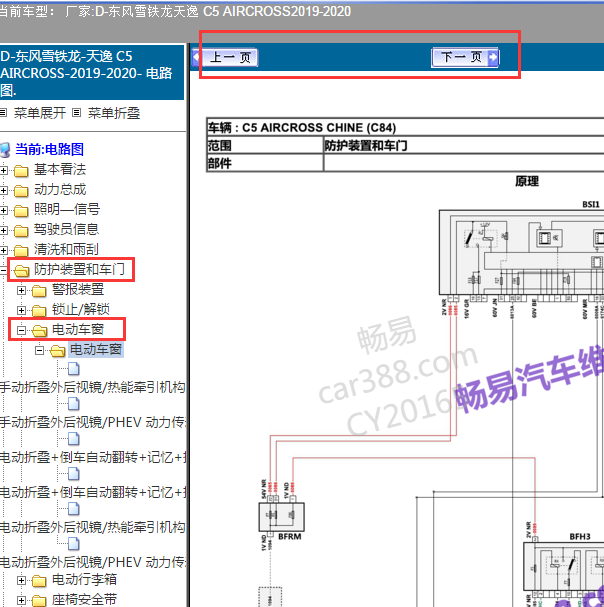Select 照明—信号 in the tree
The image size is (604, 607).
point(67,209)
